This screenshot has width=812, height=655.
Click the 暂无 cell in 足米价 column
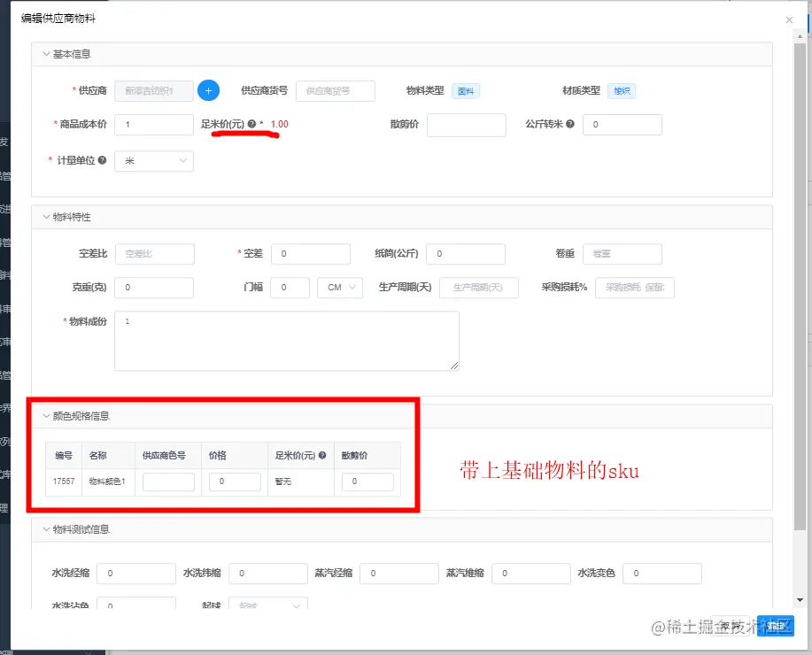point(300,482)
